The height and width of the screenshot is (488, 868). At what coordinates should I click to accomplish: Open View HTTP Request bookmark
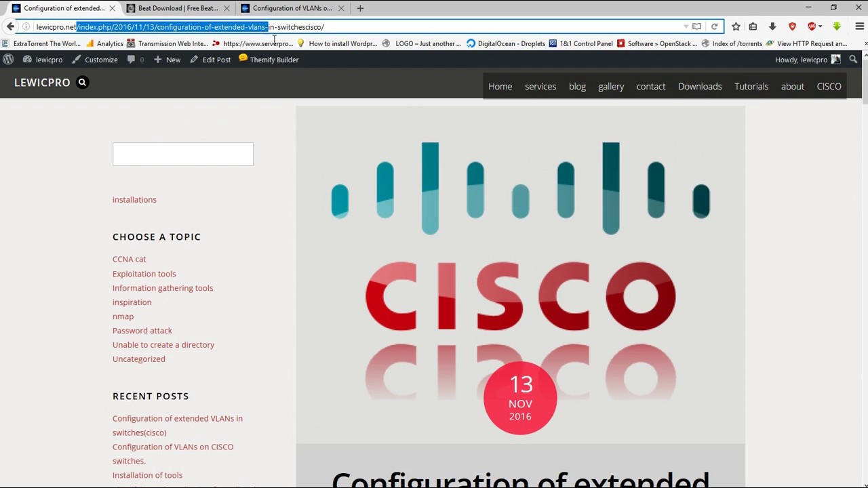807,43
